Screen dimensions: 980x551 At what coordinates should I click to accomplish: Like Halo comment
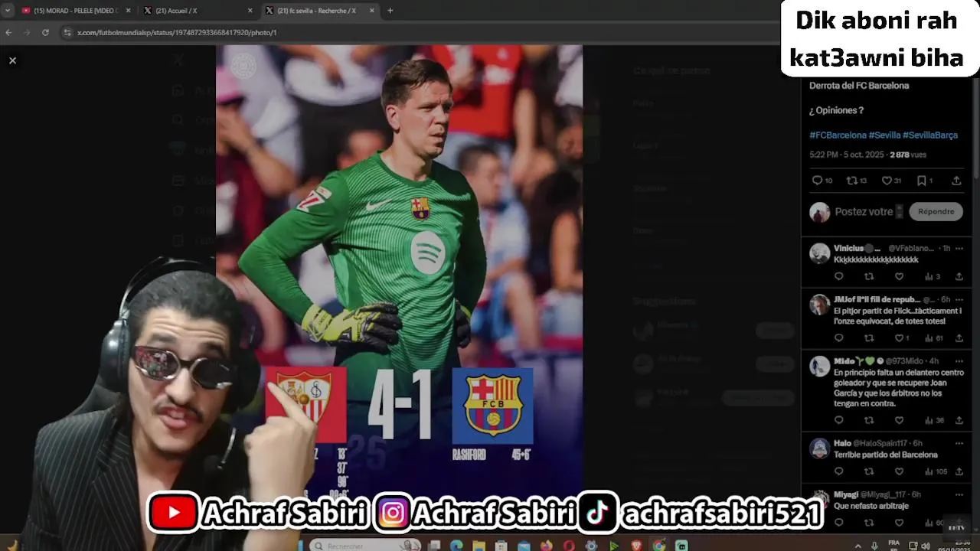pyautogui.click(x=899, y=471)
